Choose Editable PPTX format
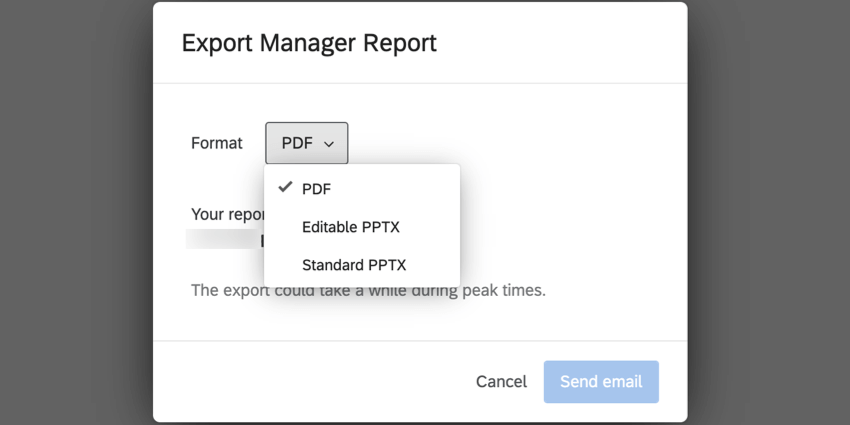 [x=350, y=227]
